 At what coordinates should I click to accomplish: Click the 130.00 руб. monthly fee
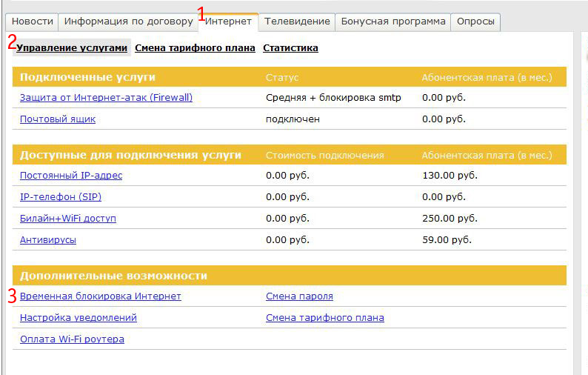[x=450, y=176]
